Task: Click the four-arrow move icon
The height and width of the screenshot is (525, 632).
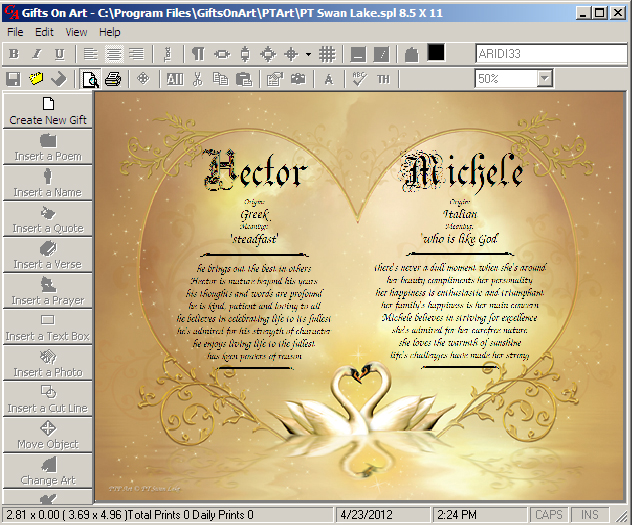Action: click(143, 79)
